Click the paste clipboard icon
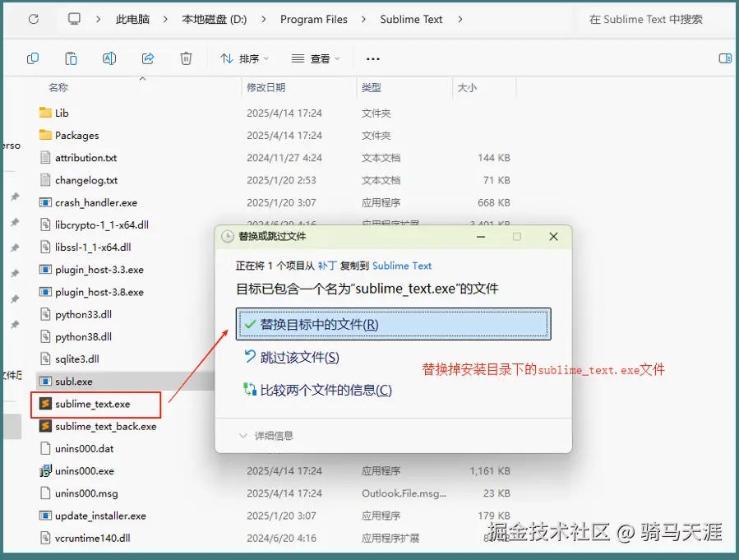Screen dimensions: 739x560 [x=72, y=58]
